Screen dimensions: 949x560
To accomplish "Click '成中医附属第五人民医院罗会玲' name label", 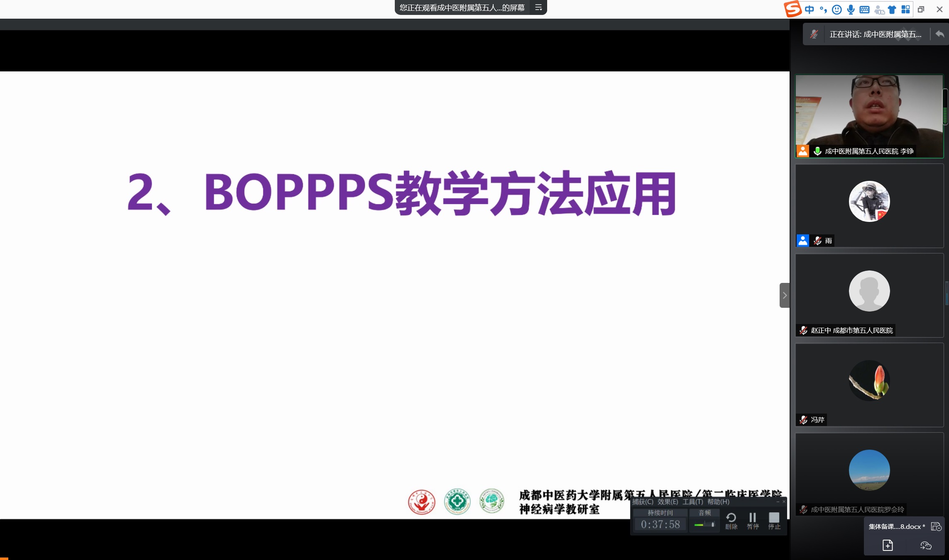I will click(857, 509).
